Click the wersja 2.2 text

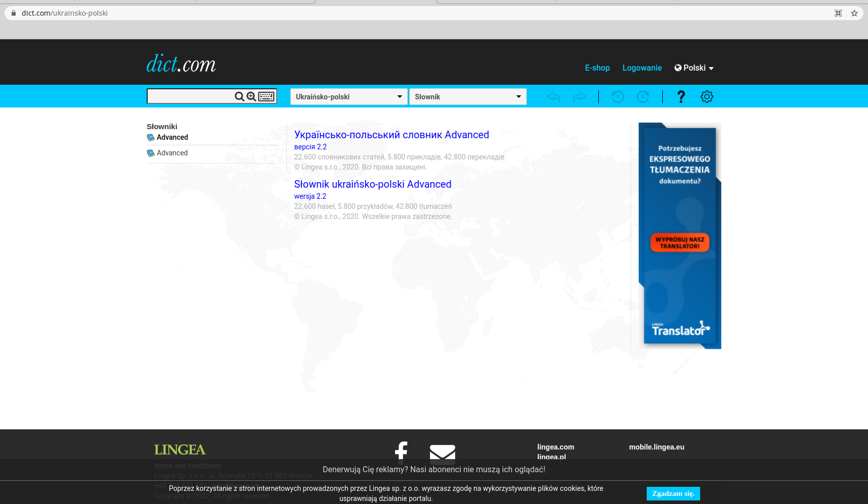click(x=310, y=196)
